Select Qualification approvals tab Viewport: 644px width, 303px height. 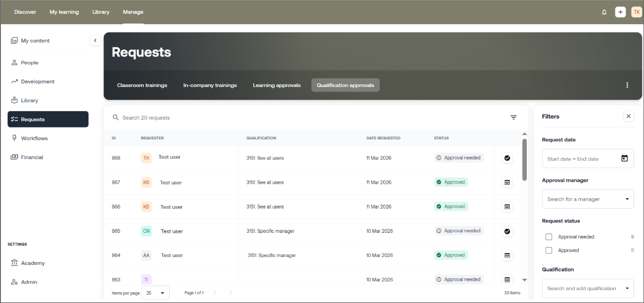345,85
